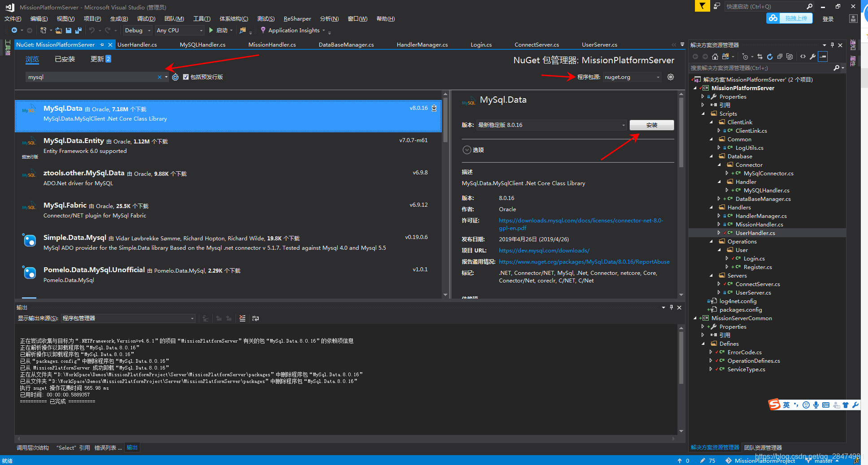Clear the mysql search text with X

[x=160, y=77]
